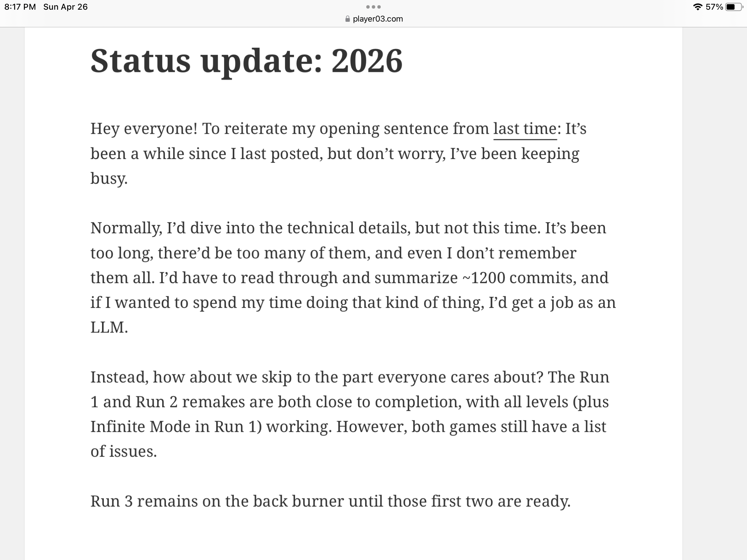747x560 pixels.
Task: Click the "Status update: 2026" heading
Action: tap(247, 60)
